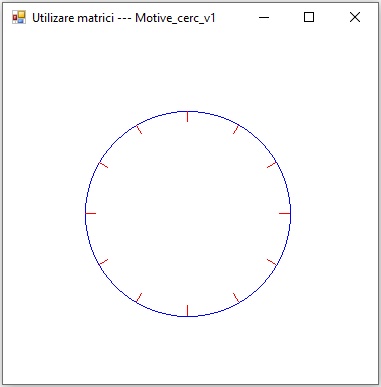Click the rightmost red tick on circle

tap(285, 213)
